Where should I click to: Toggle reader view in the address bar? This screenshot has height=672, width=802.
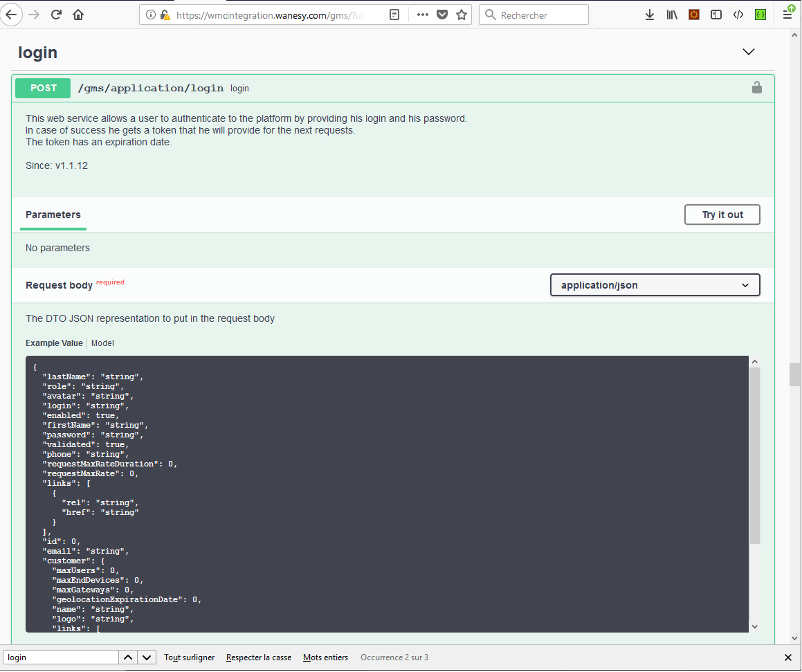coord(394,15)
